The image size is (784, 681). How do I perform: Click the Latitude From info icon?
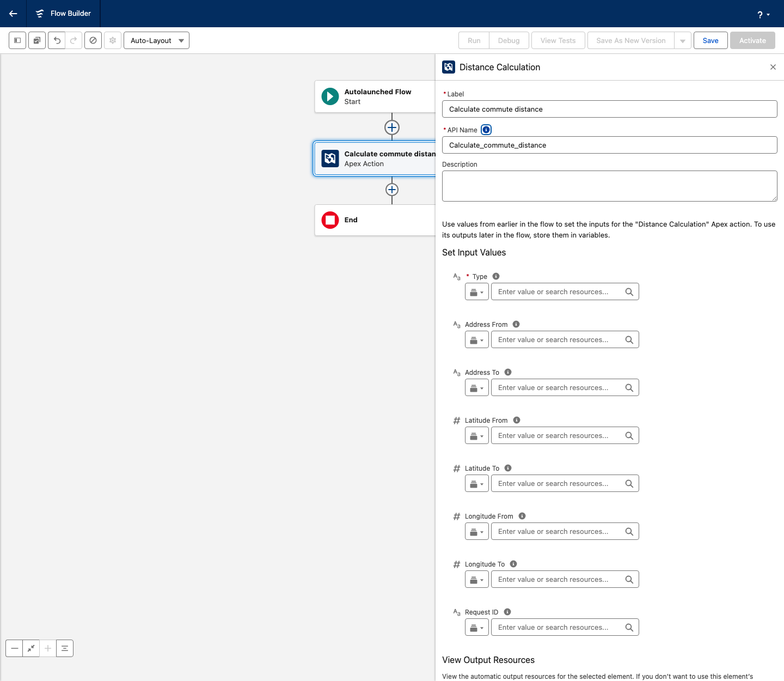point(517,420)
